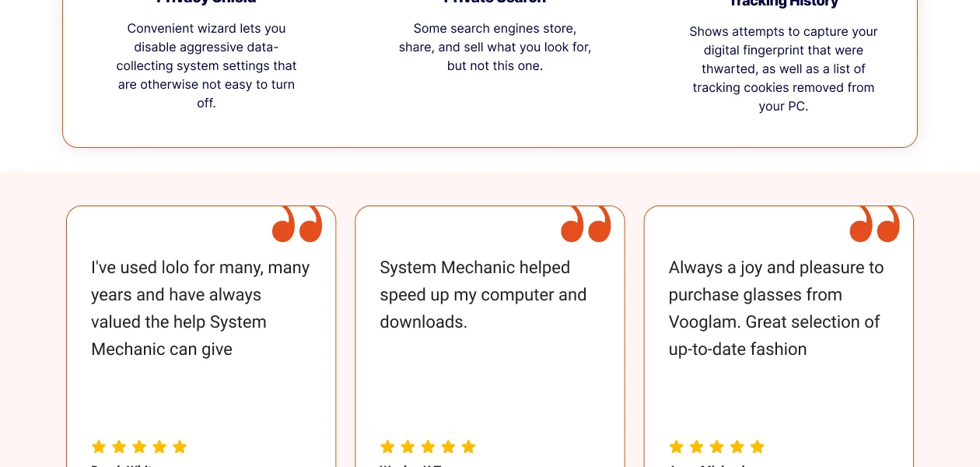Click the fifth star under the lolo review
Image resolution: width=980 pixels, height=467 pixels.
pyautogui.click(x=180, y=447)
